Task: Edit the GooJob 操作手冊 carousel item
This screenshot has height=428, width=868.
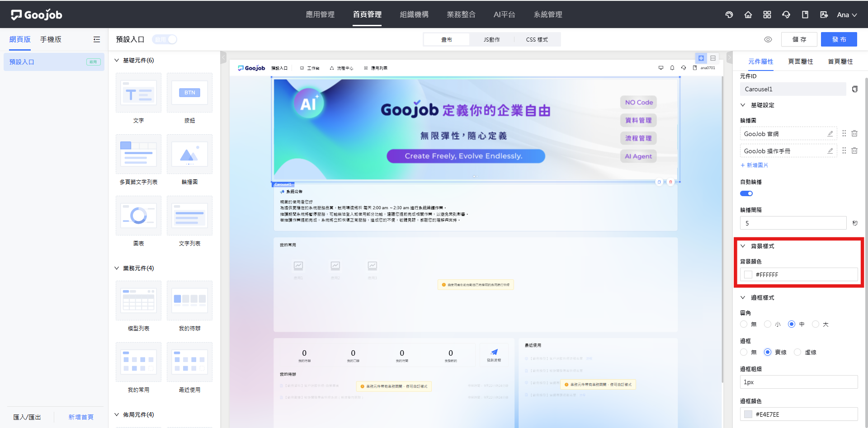Action: click(830, 151)
